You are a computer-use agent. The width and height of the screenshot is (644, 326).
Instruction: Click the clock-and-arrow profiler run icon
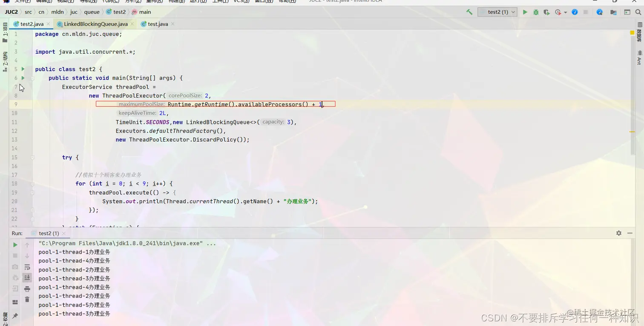coord(558,12)
